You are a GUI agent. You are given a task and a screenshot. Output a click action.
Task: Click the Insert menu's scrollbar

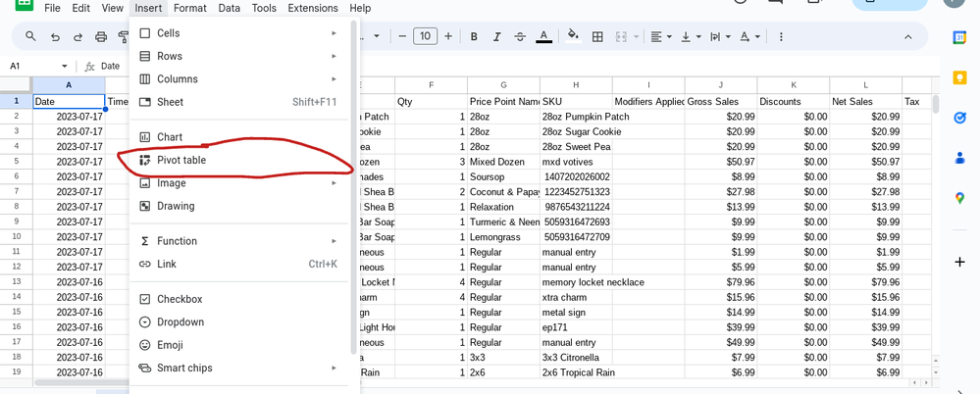tap(354, 187)
